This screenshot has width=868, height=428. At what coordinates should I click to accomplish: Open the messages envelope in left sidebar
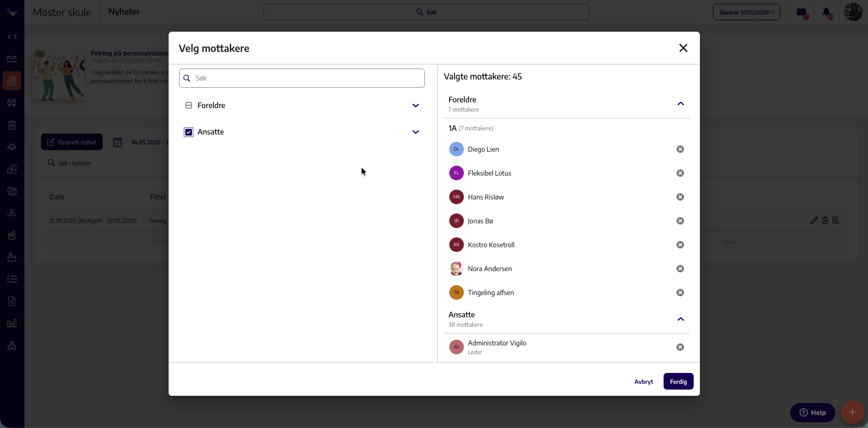(x=12, y=59)
